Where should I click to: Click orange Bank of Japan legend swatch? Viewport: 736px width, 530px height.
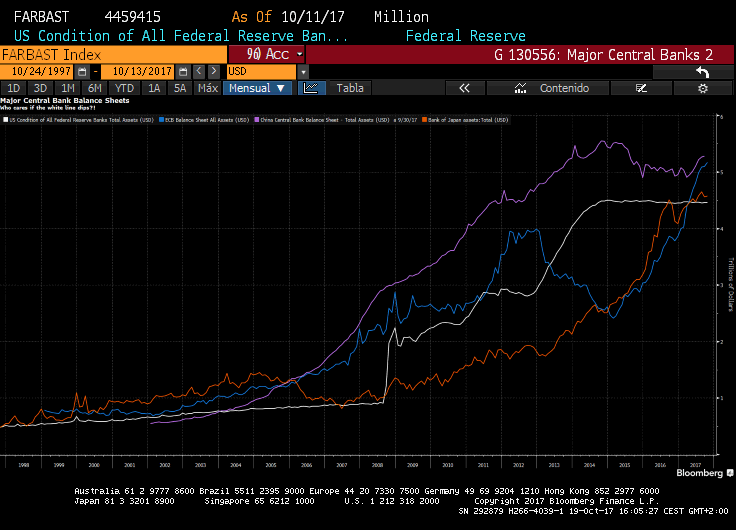(424, 120)
